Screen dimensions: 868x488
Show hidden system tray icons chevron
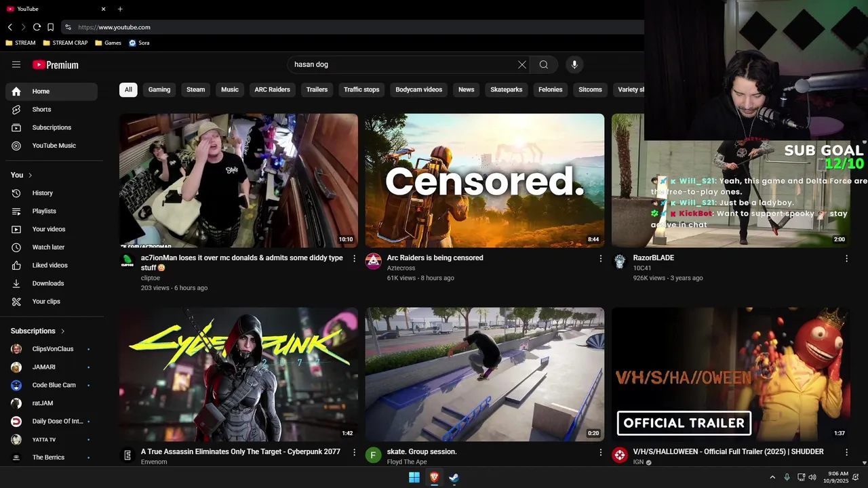coord(772,477)
